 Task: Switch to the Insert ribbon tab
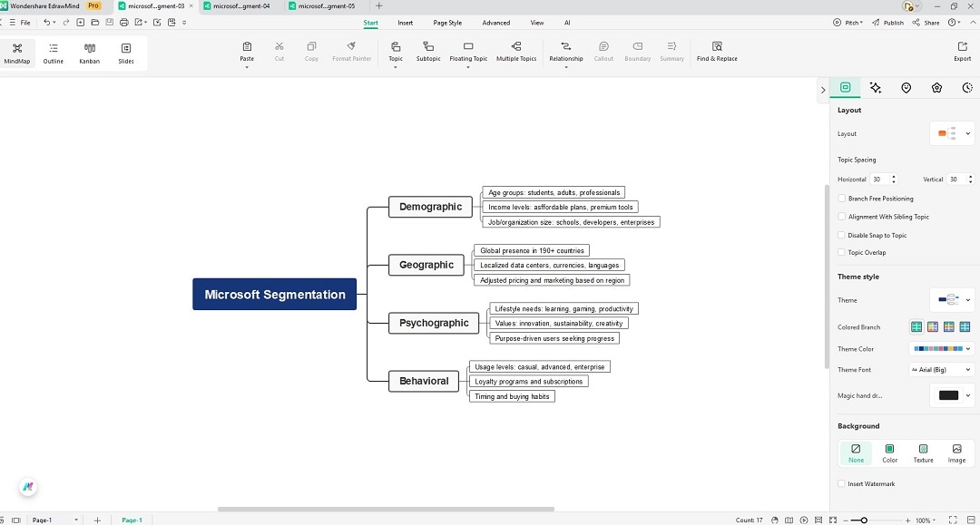point(405,23)
